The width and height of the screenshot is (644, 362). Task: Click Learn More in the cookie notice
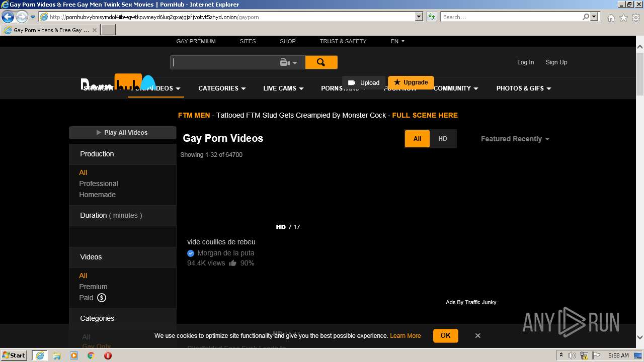tap(405, 336)
